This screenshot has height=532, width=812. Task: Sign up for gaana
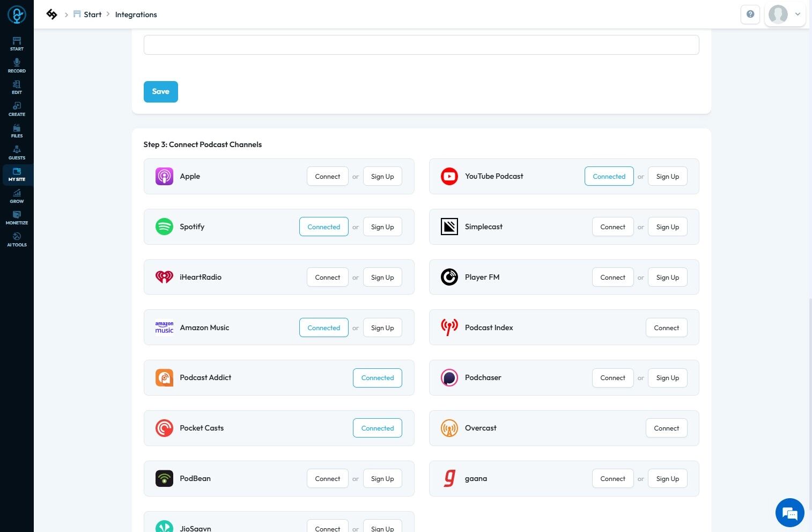[668, 479]
